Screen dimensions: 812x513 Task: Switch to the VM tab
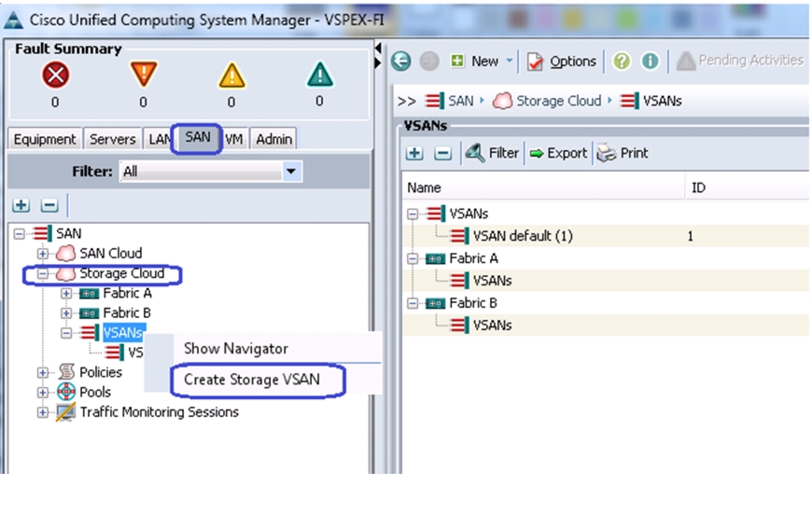(x=234, y=139)
